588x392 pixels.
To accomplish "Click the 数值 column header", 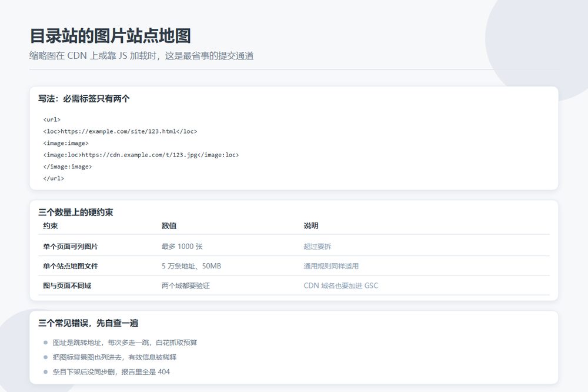I will [x=169, y=225].
